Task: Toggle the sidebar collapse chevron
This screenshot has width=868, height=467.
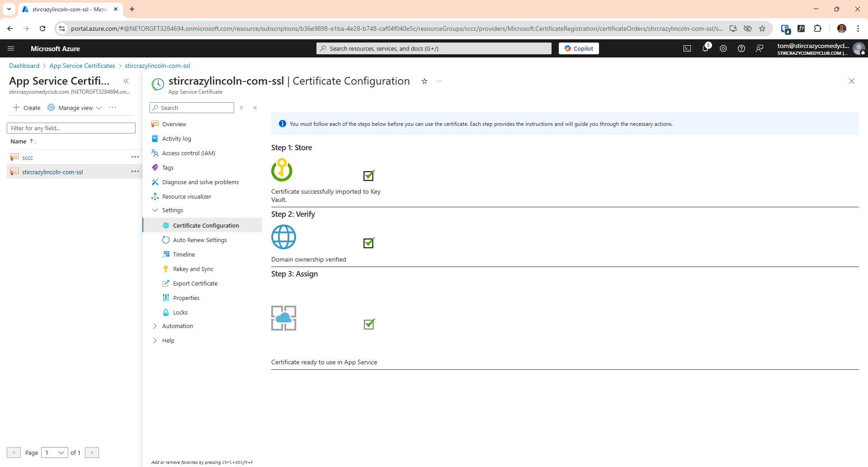Action: pos(255,108)
